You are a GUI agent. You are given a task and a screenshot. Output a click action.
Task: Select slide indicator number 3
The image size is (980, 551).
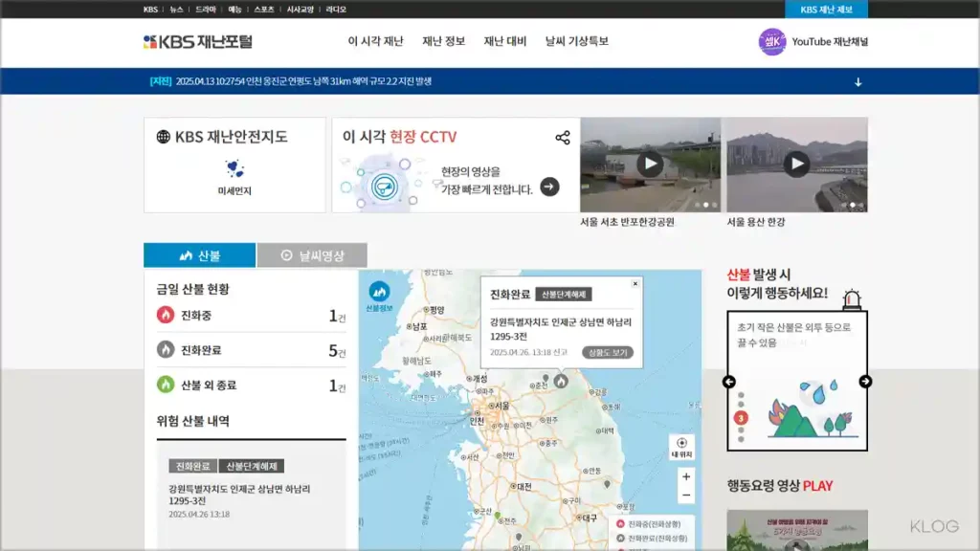pyautogui.click(x=741, y=418)
